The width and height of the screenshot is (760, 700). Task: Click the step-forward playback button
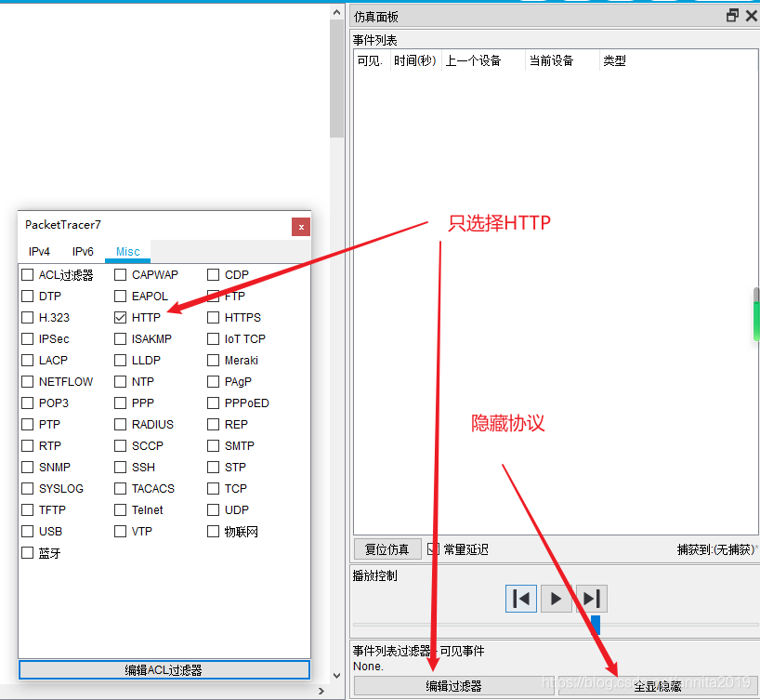(591, 599)
